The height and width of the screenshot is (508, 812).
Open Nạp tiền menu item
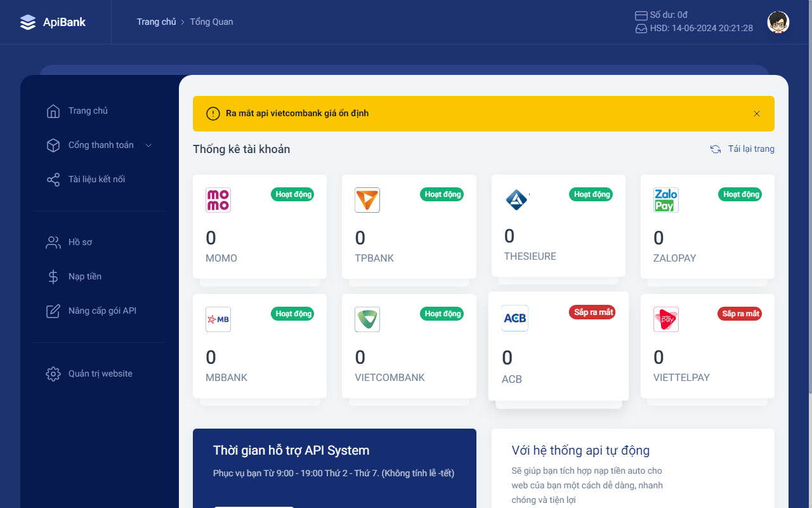click(x=100, y=277)
